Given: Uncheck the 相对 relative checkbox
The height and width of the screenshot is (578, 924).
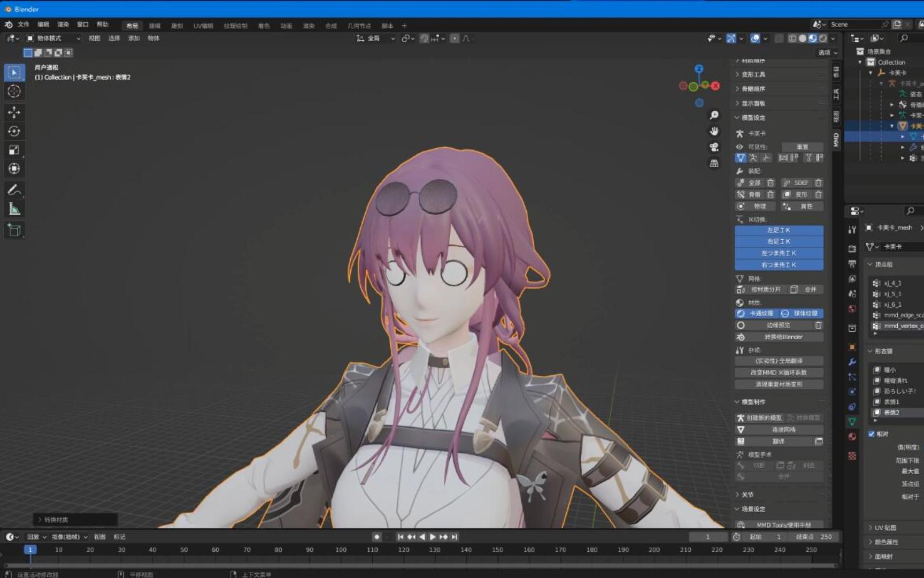Looking at the screenshot, I should pos(872,433).
